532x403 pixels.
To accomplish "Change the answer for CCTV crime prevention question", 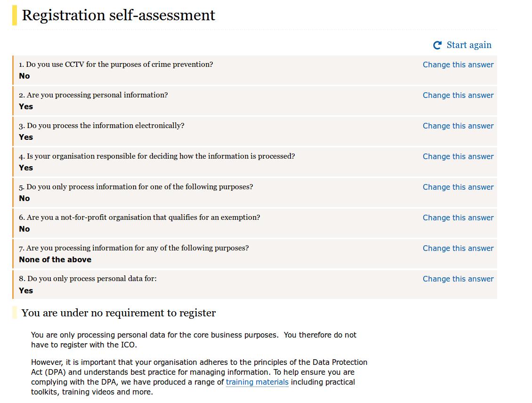I will [458, 65].
